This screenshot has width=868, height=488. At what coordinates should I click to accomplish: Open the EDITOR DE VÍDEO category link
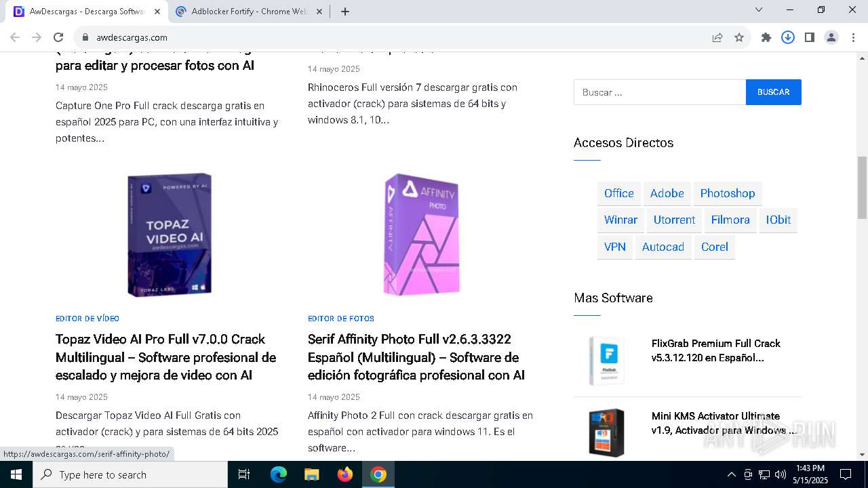87,319
